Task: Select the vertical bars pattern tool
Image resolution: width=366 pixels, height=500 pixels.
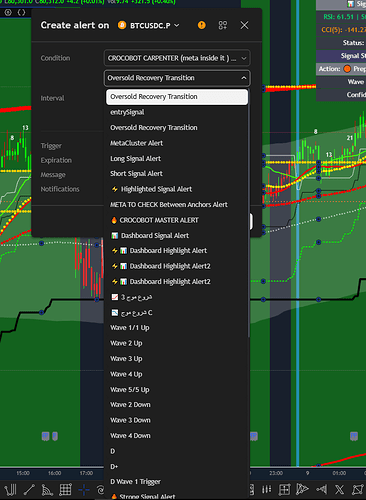Action: (x=266, y=489)
